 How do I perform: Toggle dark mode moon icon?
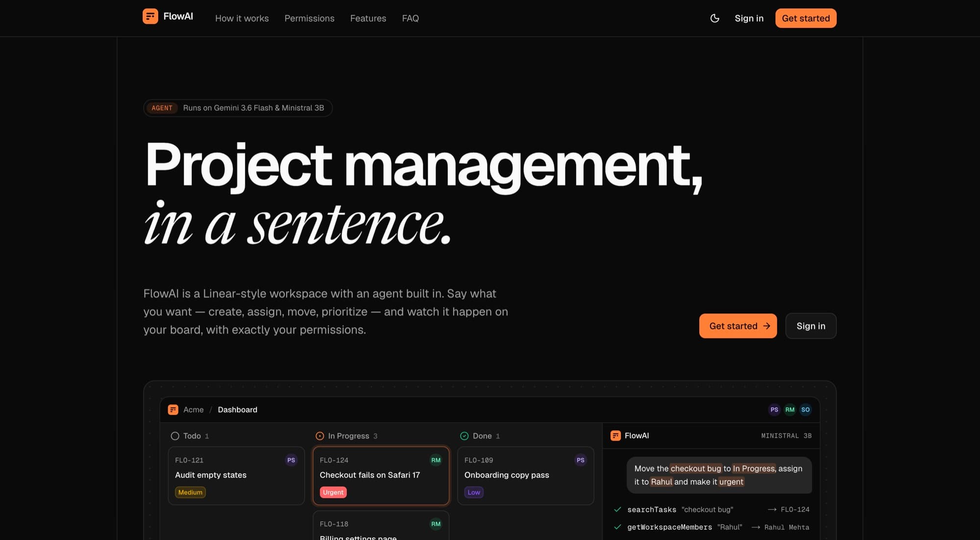(714, 18)
